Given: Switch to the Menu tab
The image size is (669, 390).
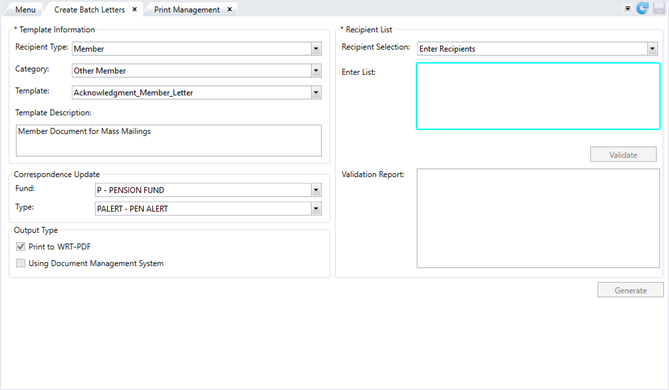Looking at the screenshot, I should pyautogui.click(x=25, y=9).
